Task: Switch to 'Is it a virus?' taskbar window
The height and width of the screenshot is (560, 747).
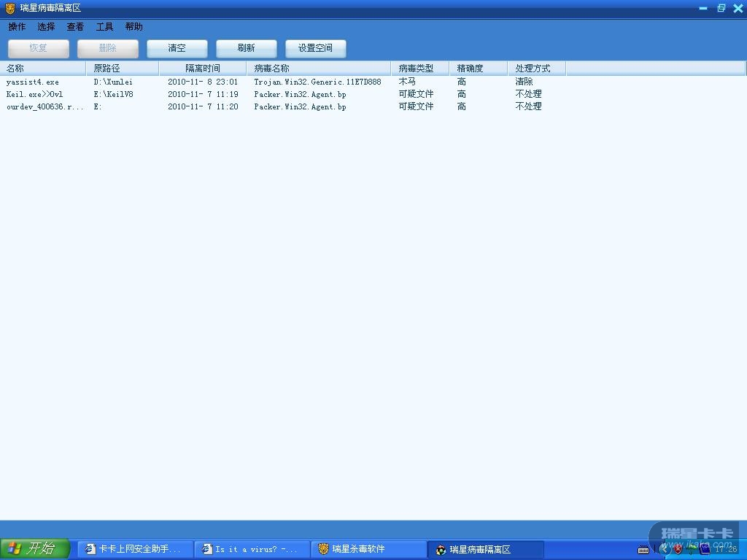Action: click(252, 549)
